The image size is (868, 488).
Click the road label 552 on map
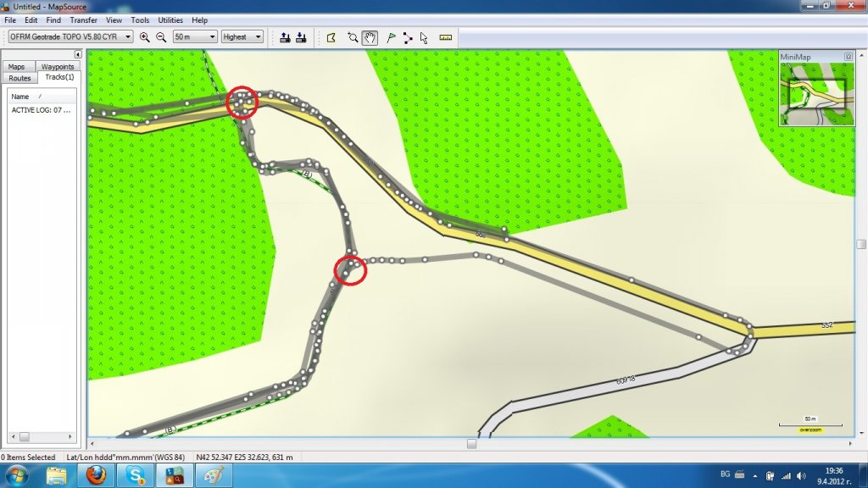click(x=827, y=325)
